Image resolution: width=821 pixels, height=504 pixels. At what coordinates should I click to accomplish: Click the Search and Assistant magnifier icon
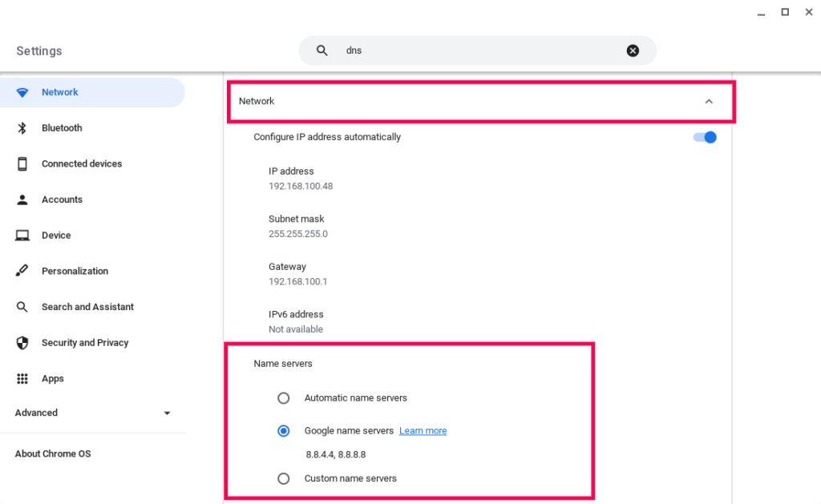pos(22,307)
